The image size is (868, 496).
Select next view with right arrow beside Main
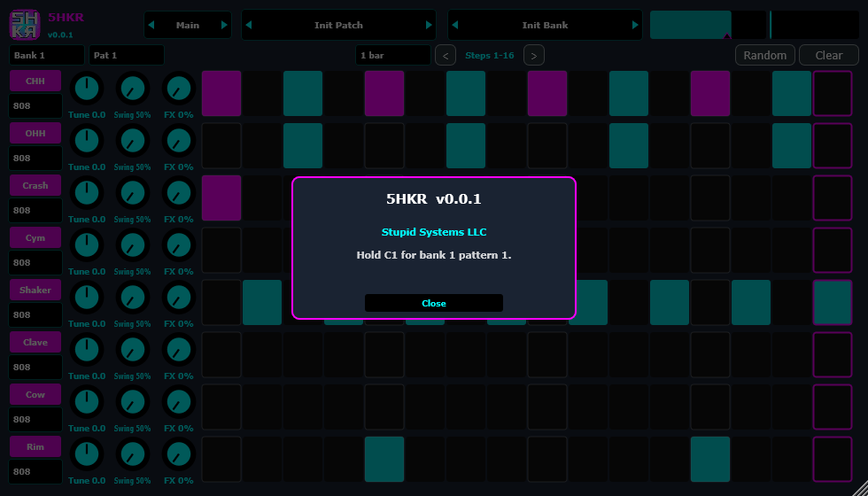point(224,25)
